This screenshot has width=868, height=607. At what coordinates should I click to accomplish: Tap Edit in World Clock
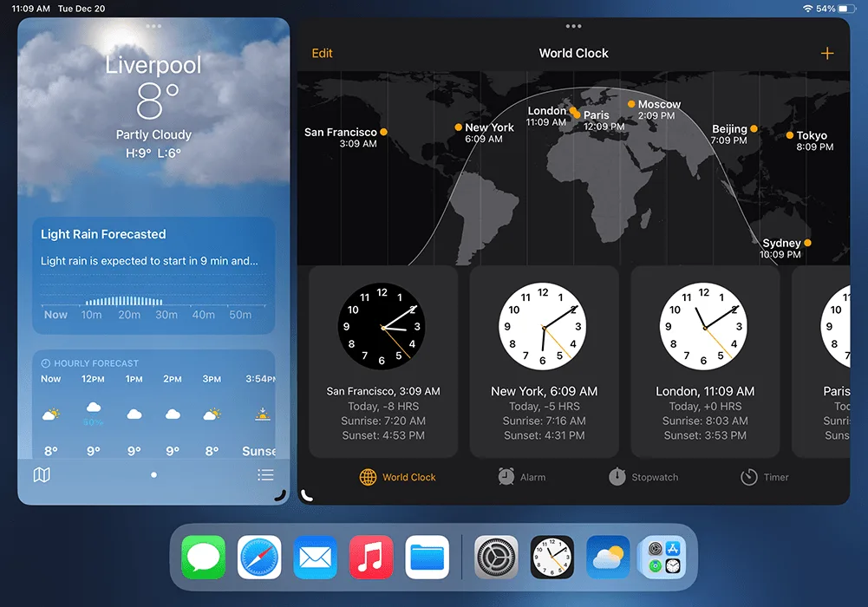tap(322, 54)
